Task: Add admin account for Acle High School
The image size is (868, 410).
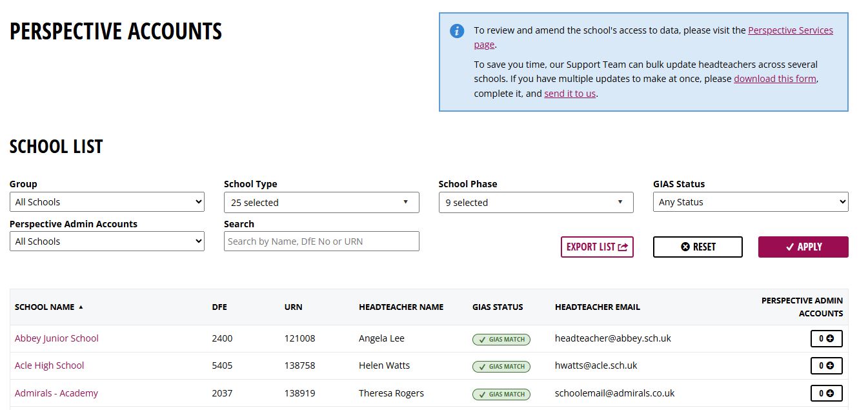Action: [x=827, y=365]
